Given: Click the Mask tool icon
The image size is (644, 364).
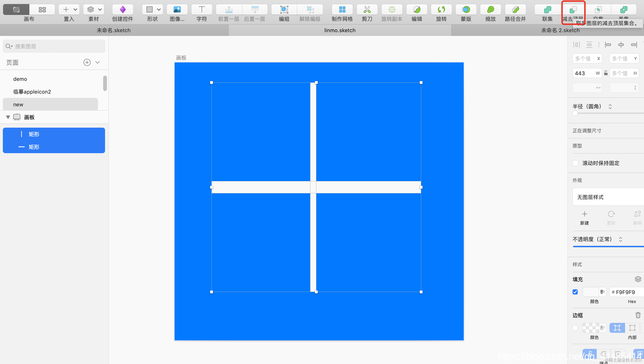Looking at the screenshot, I should tap(466, 10).
